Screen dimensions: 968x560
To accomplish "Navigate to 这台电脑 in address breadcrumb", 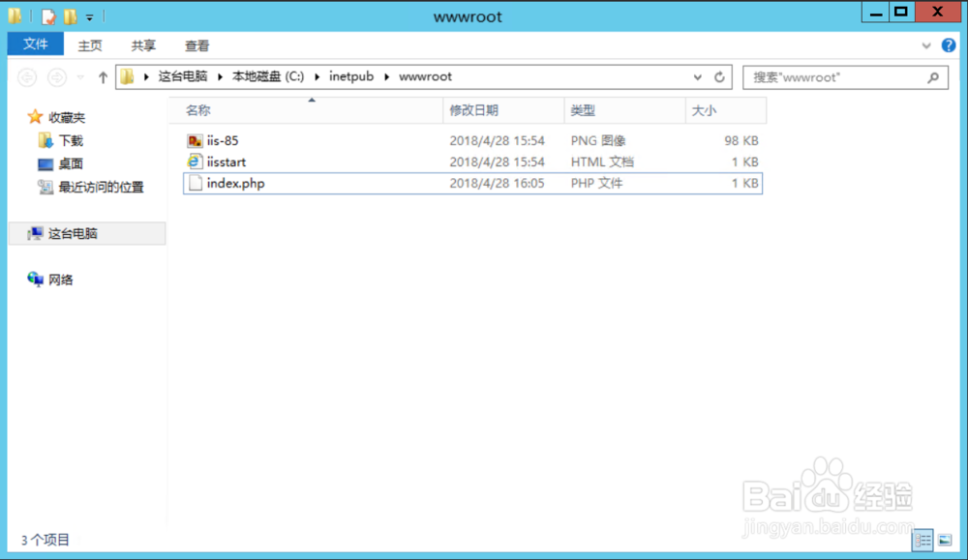I will coord(183,76).
